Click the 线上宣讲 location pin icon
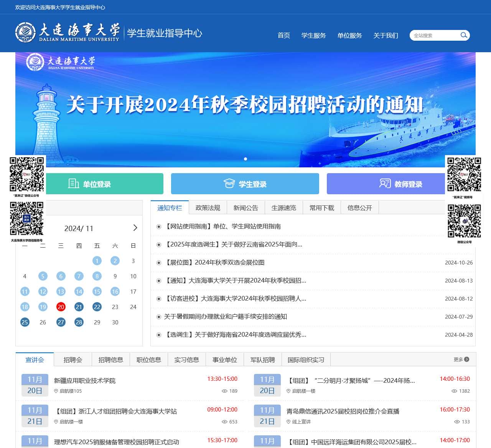Screen dimensions: 491x448 [x=288, y=422]
